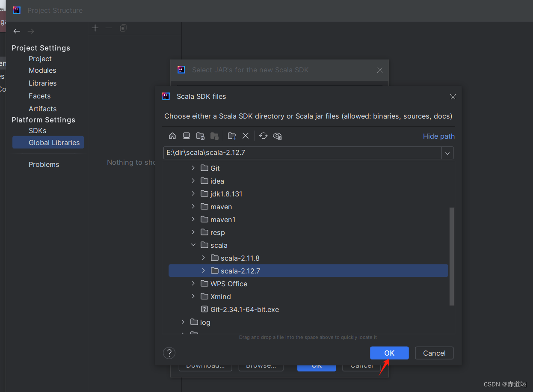Expand the scala-2.12.7 folder

click(204, 271)
